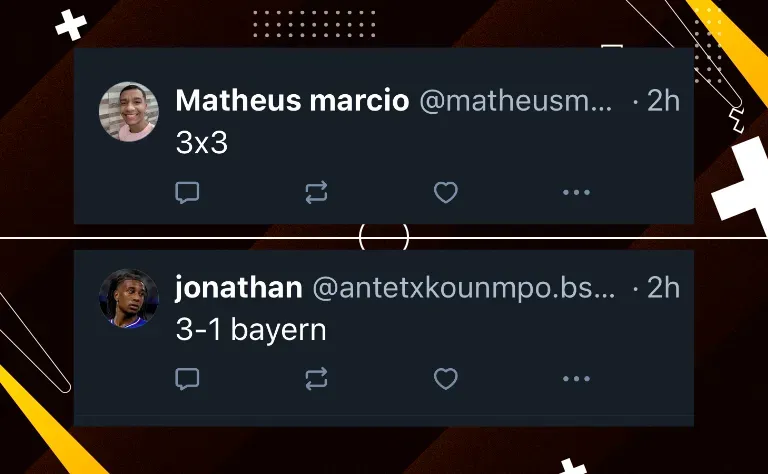The width and height of the screenshot is (768, 474).
Task: Like the 3x3 tweet by Matheus marcio
Action: click(446, 192)
